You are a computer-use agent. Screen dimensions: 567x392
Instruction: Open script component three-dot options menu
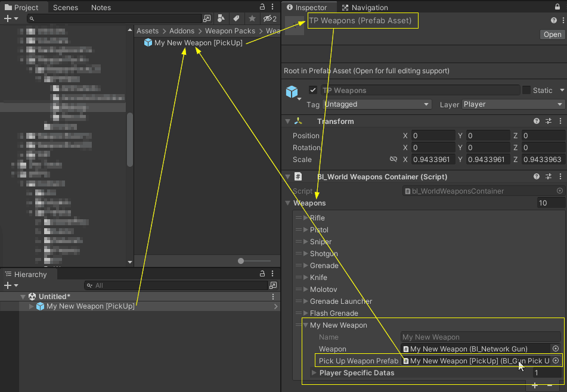coord(560,177)
